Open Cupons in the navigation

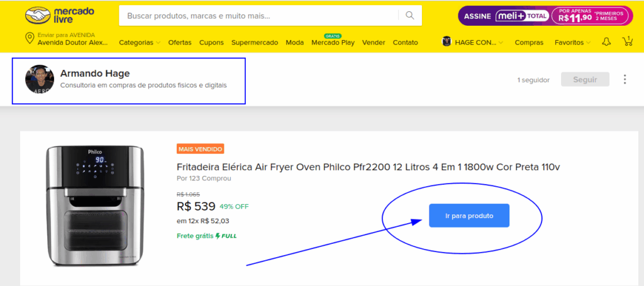tap(211, 42)
